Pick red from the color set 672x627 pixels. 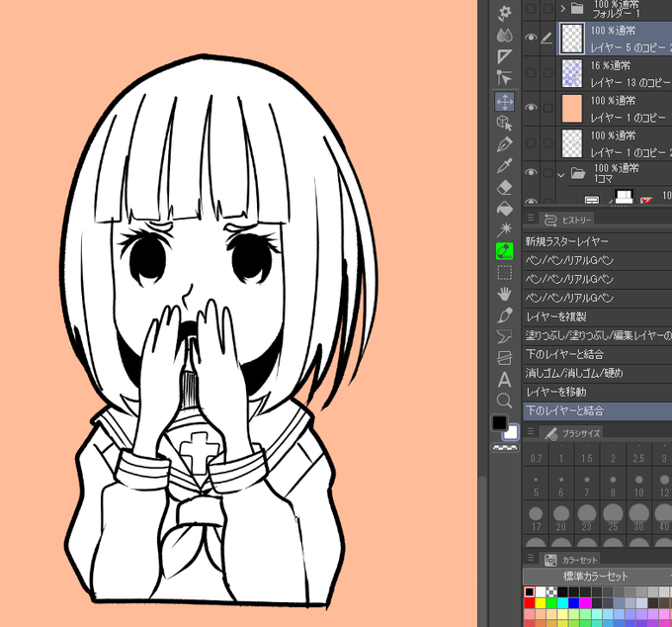pyautogui.click(x=530, y=603)
